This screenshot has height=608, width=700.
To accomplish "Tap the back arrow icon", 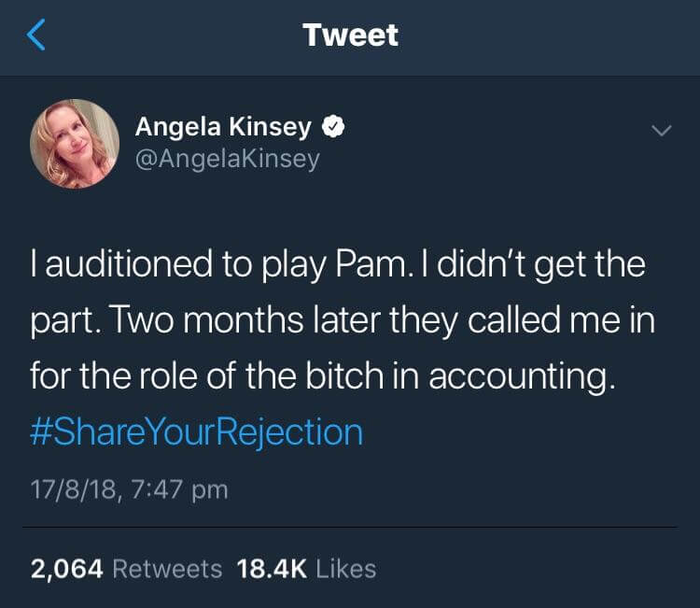I will 35,35.
